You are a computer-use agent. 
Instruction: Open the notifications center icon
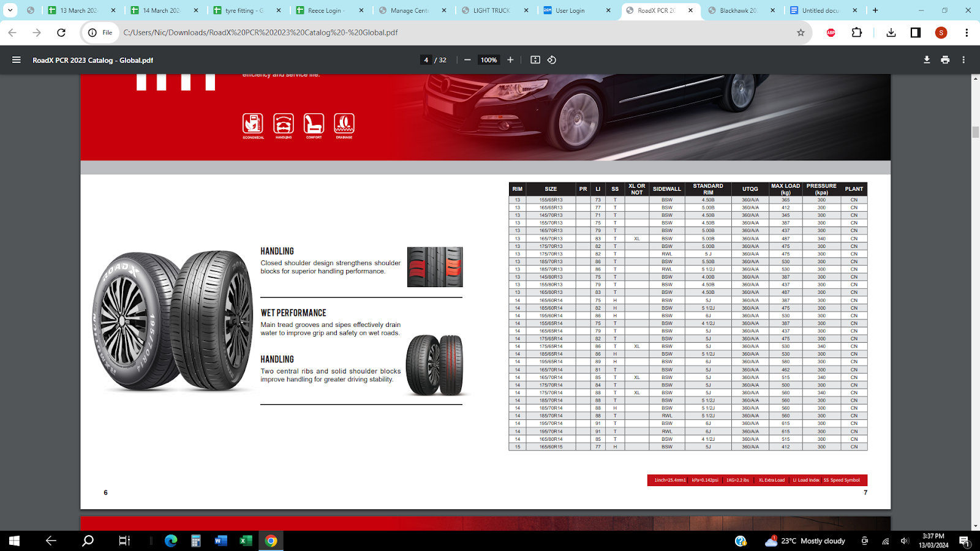pyautogui.click(x=964, y=541)
